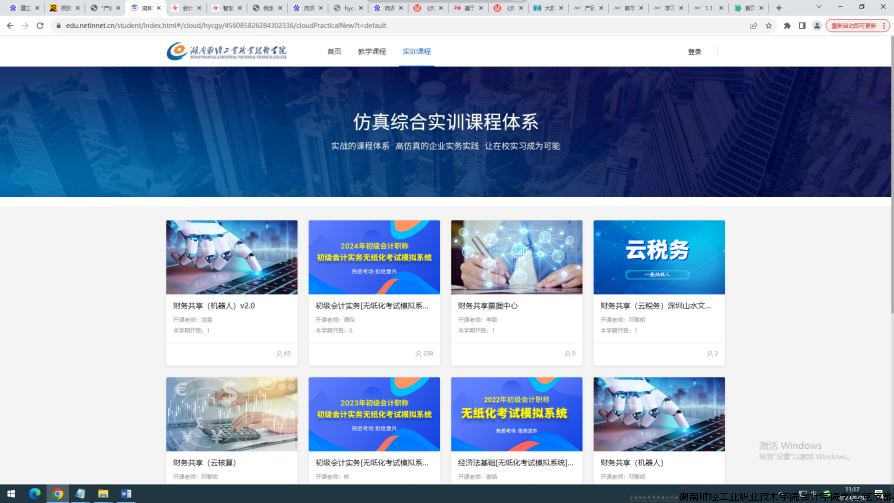Select the 实训课程 navigation tab
Image resolution: width=894 pixels, height=503 pixels.
(416, 51)
